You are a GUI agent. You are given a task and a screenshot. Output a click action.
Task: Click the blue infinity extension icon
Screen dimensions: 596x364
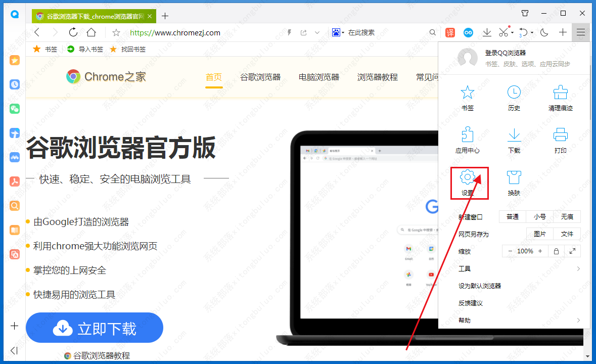pyautogui.click(x=468, y=33)
